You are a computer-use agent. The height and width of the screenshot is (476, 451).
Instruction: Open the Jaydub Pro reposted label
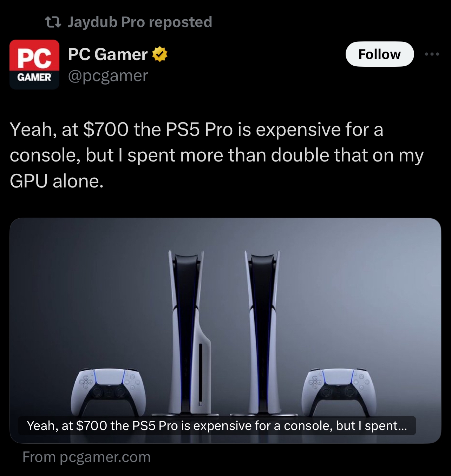point(140,22)
